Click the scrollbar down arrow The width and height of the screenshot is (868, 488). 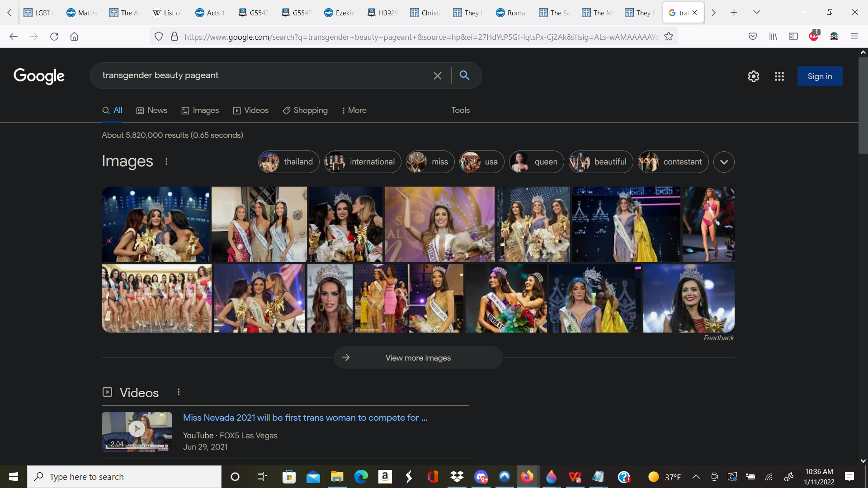click(863, 461)
